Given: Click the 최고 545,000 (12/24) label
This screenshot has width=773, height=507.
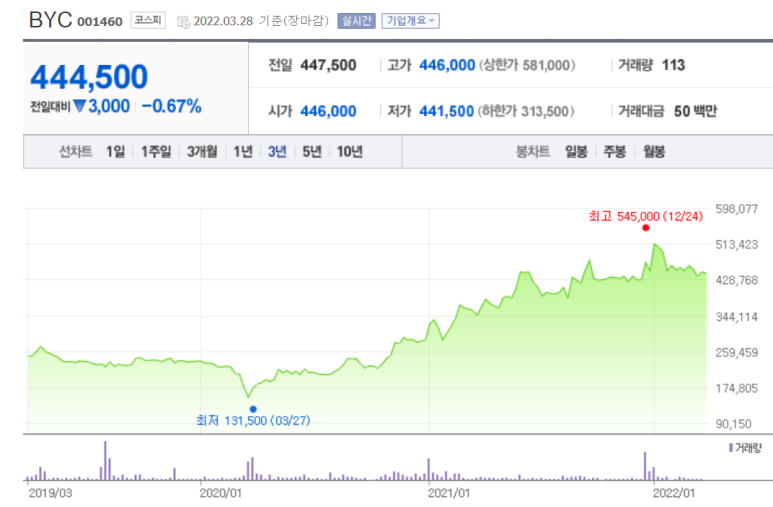Looking at the screenshot, I should tap(646, 217).
